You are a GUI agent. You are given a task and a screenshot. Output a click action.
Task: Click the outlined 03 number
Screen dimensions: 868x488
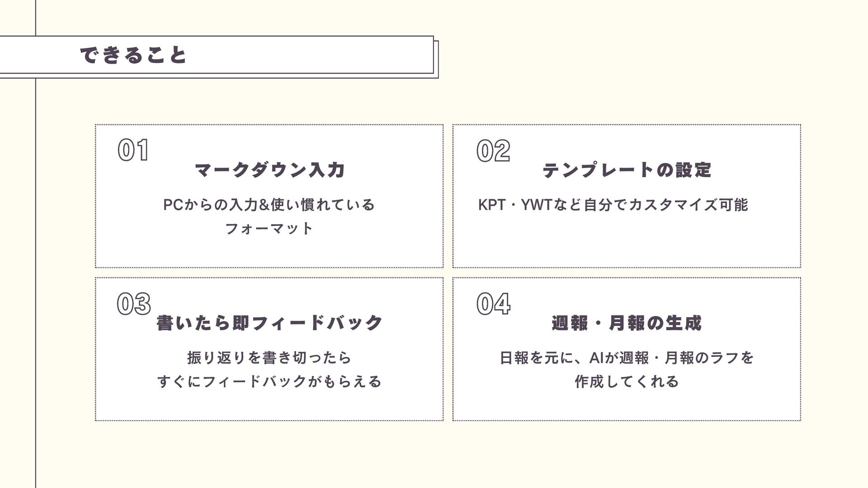133,304
